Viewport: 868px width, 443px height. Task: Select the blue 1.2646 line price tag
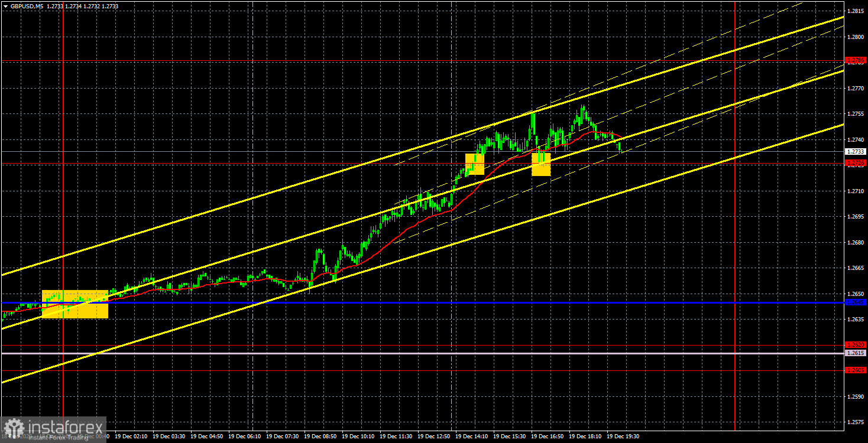[856, 302]
